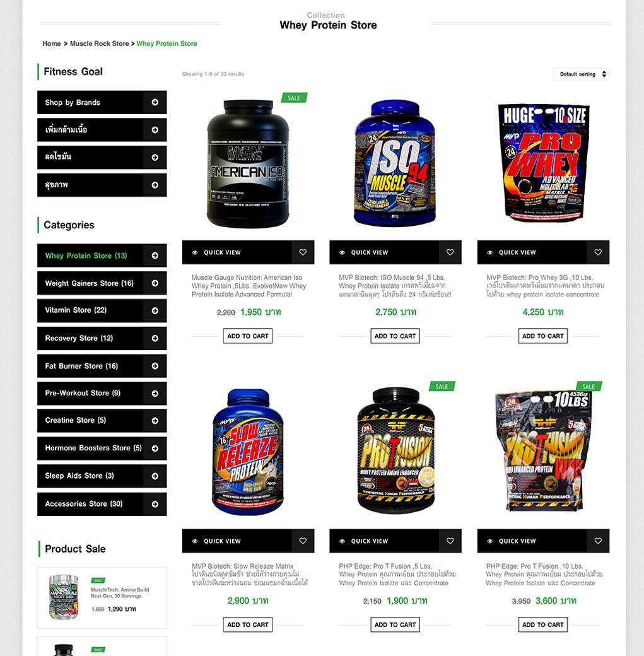The image size is (644, 656).
Task: Click arrow icon on Accessories Store row
Action: point(155,504)
